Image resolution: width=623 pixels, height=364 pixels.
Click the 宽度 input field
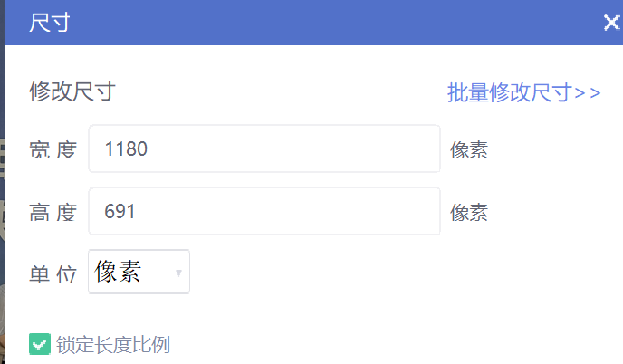pos(264,148)
